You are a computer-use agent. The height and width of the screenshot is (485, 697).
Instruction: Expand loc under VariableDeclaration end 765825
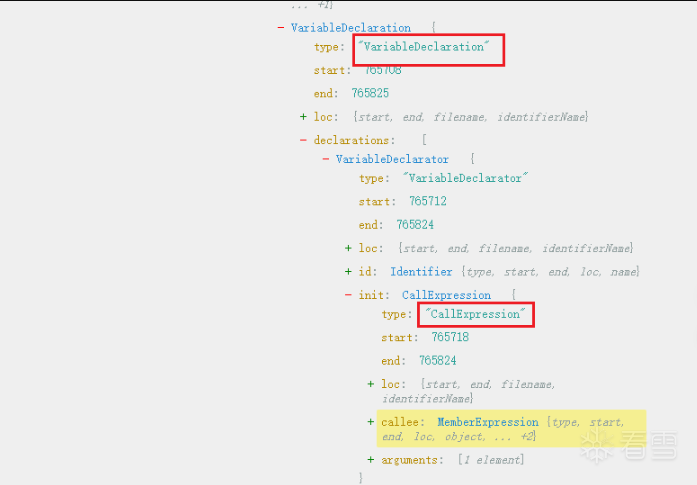coord(303,117)
